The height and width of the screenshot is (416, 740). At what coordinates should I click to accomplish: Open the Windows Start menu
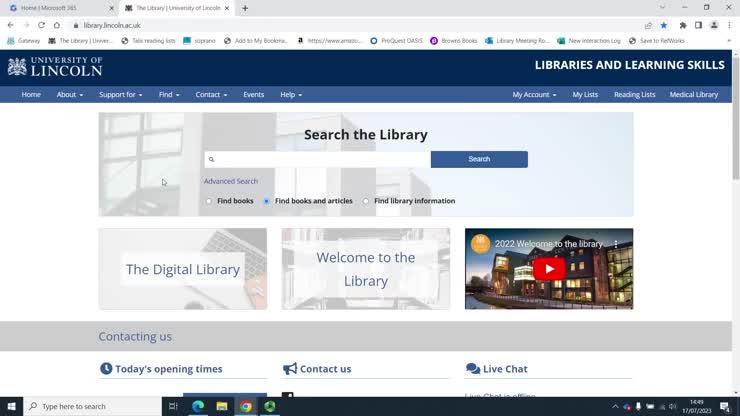pos(11,406)
